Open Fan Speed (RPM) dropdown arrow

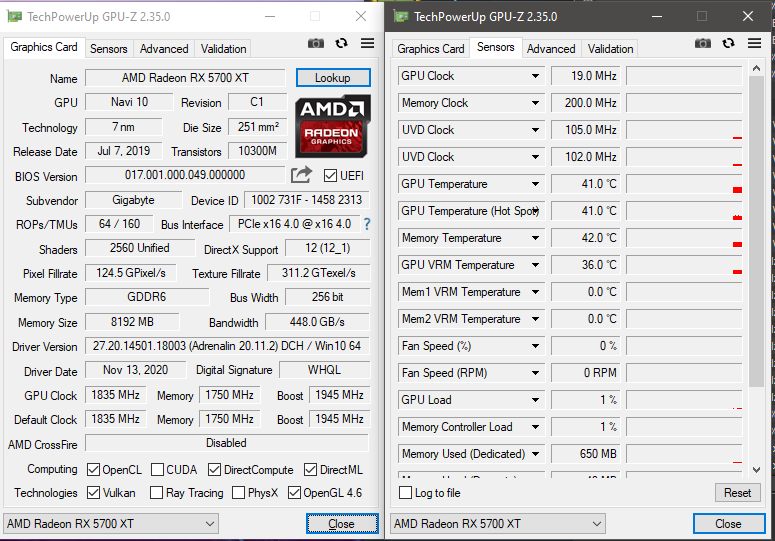click(x=535, y=373)
